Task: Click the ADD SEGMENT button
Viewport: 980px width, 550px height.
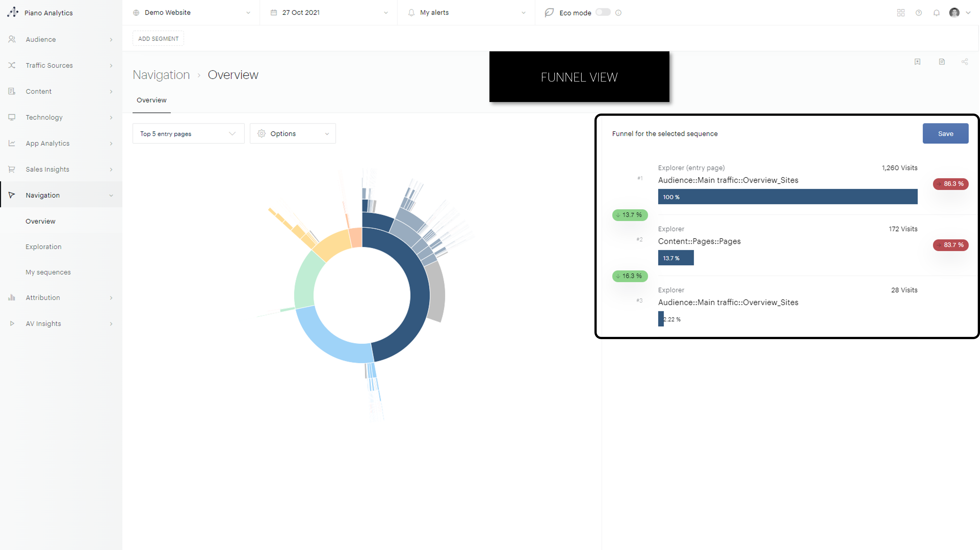Action: pyautogui.click(x=158, y=38)
